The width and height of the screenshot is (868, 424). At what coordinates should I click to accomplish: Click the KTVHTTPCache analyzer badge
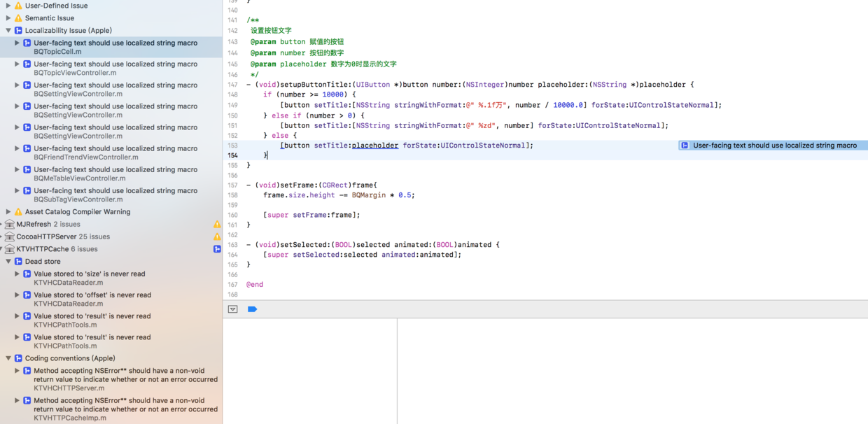pyautogui.click(x=217, y=249)
